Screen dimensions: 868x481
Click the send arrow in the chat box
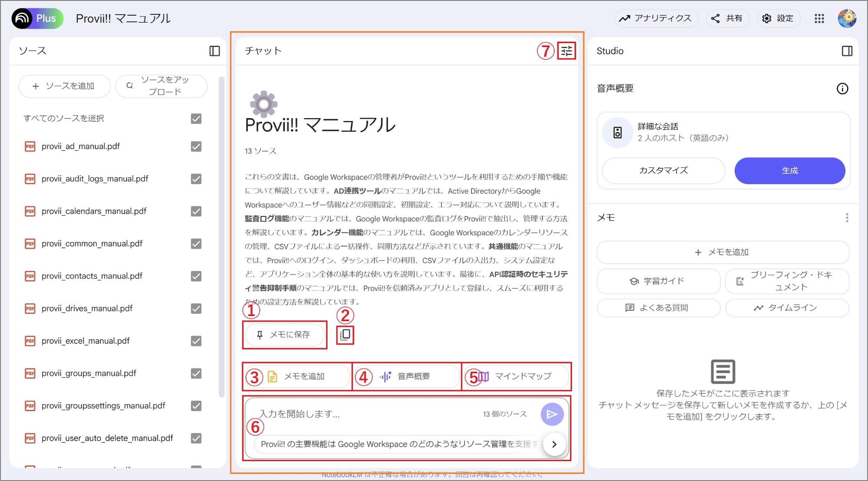[552, 414]
